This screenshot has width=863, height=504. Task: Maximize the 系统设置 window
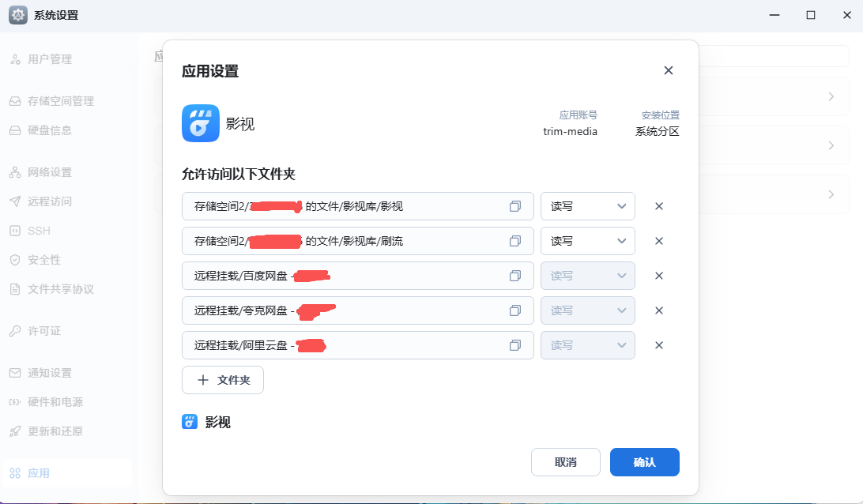811,15
